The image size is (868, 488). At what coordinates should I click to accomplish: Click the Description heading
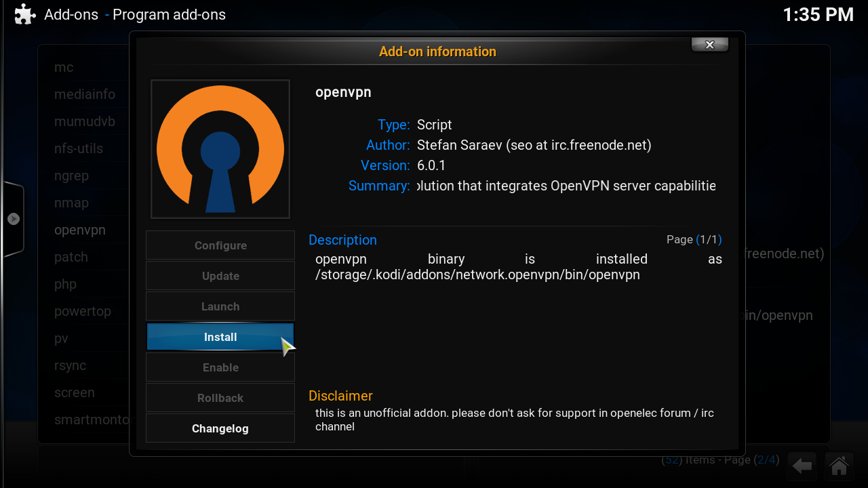coord(342,240)
